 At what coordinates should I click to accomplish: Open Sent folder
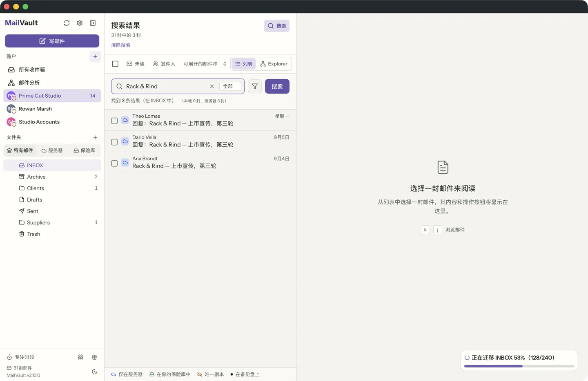tap(52, 211)
